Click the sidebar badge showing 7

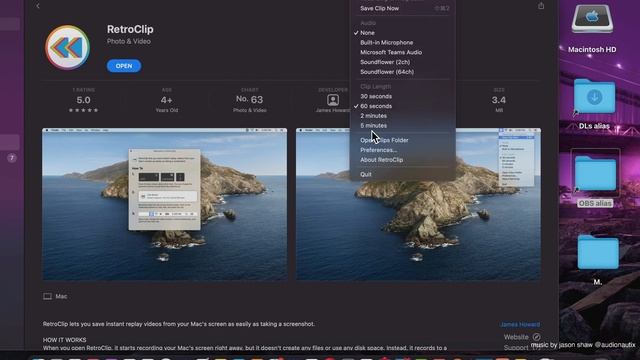[11, 158]
